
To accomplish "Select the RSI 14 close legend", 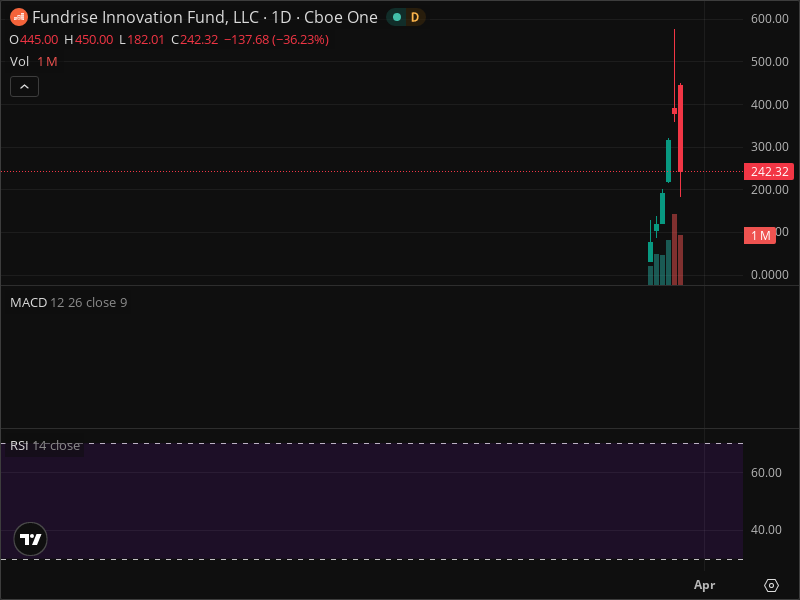I will coord(45,446).
